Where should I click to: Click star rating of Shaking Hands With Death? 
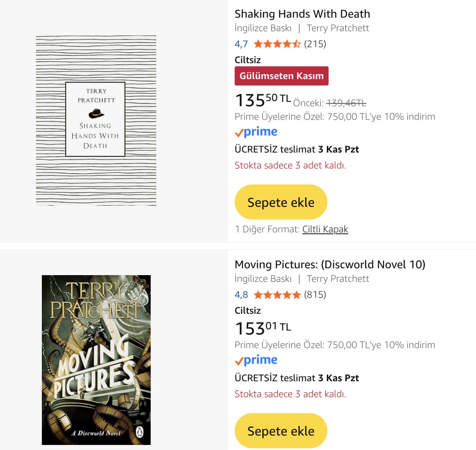click(277, 44)
